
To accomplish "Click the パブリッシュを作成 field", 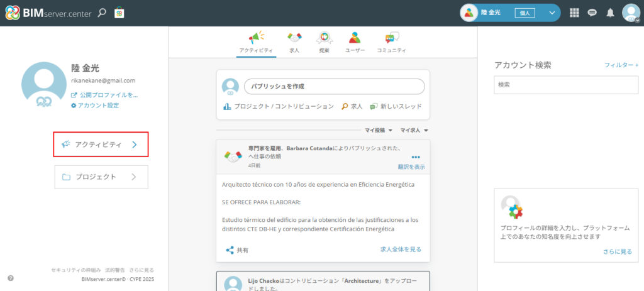I will (335, 87).
